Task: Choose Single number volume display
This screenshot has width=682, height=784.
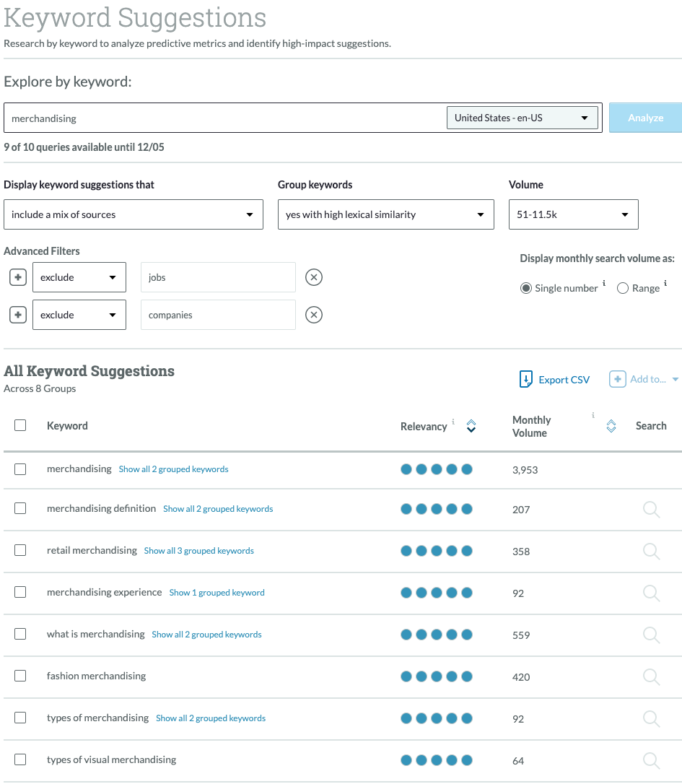Action: pyautogui.click(x=526, y=288)
